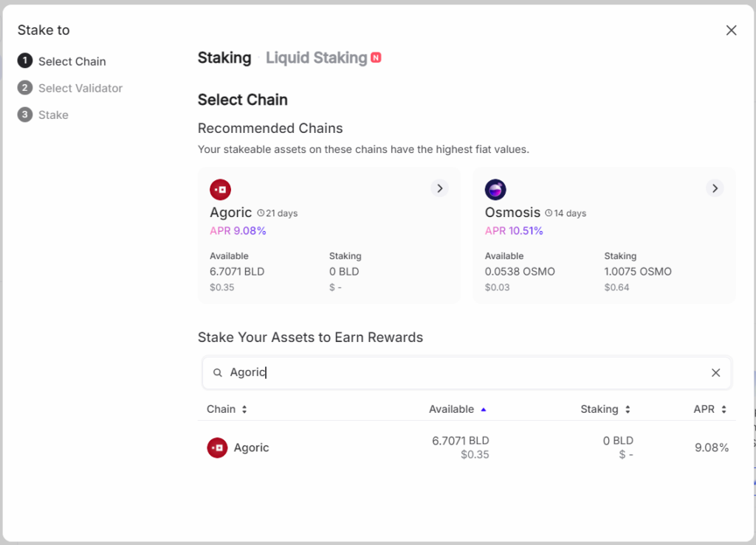The width and height of the screenshot is (756, 545).
Task: Sort table by APR column
Action: point(709,409)
